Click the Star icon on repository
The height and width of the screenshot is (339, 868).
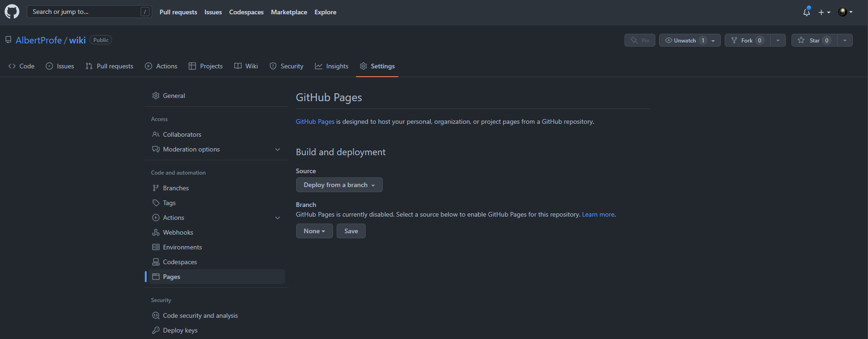(801, 40)
